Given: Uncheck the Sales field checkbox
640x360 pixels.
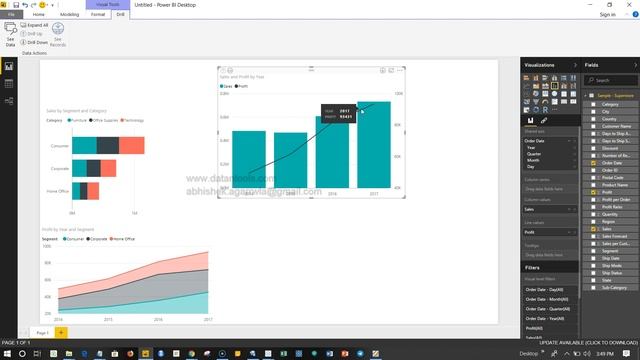Looking at the screenshot, I should (593, 229).
